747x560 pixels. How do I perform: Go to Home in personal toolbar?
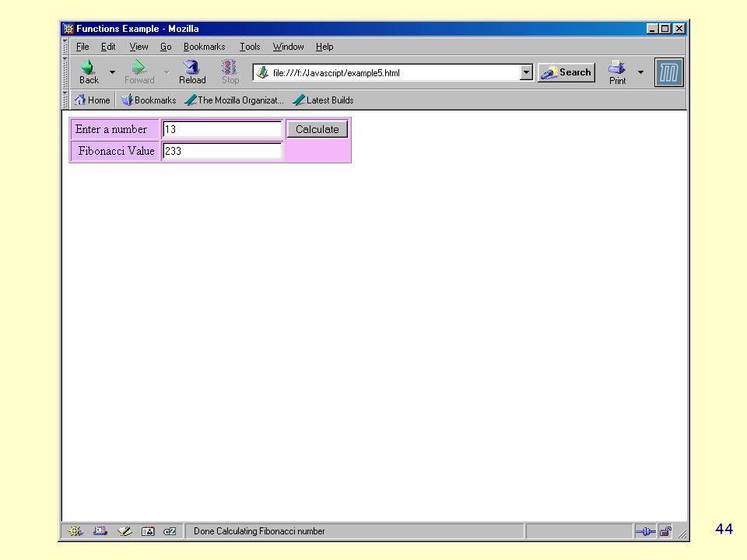pos(93,100)
